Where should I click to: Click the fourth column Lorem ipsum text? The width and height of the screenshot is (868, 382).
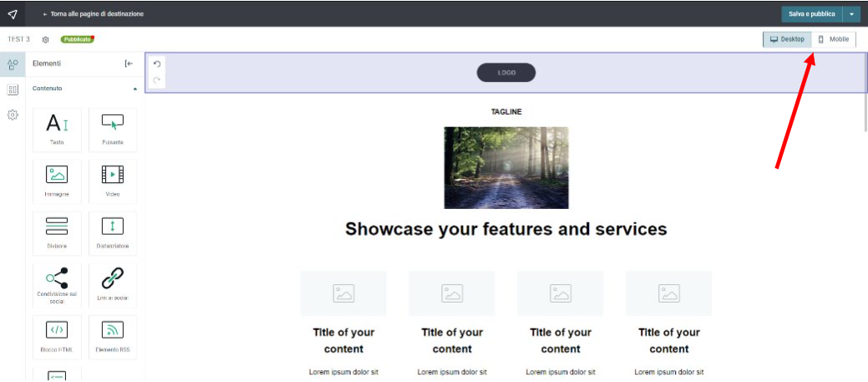[668, 372]
